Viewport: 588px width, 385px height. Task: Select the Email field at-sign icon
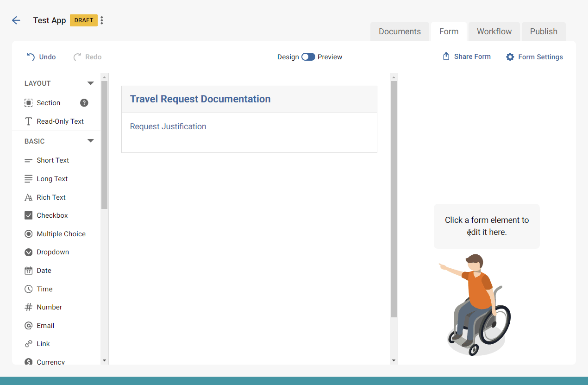point(29,326)
